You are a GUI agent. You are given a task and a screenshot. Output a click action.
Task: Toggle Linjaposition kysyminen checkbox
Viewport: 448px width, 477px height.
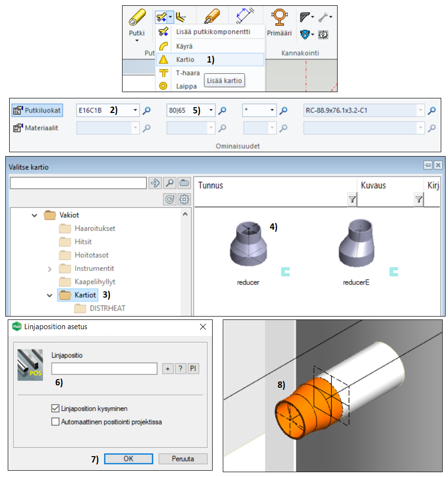tap(55, 409)
